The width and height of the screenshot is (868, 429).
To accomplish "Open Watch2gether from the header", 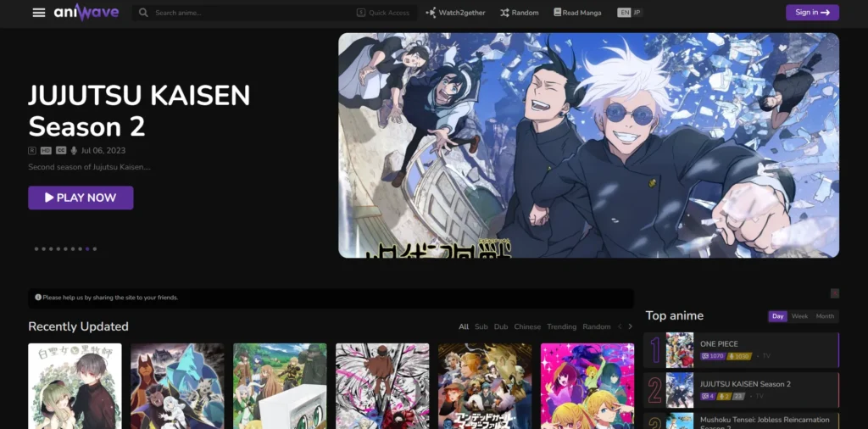I will [453, 13].
